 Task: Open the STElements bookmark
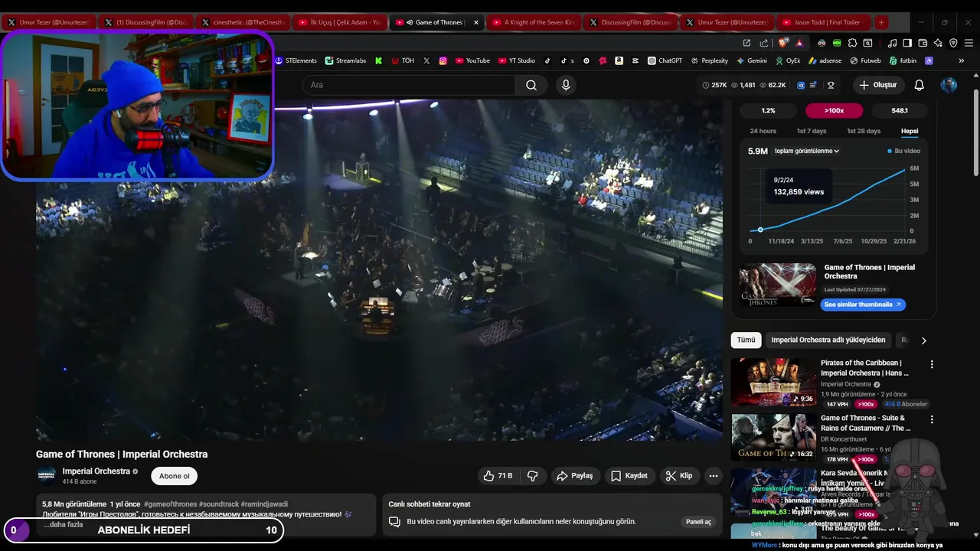[296, 60]
